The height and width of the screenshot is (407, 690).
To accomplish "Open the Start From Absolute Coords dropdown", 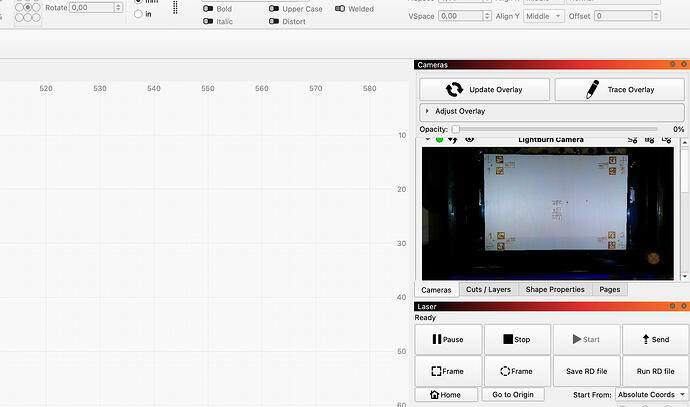I will [x=652, y=395].
